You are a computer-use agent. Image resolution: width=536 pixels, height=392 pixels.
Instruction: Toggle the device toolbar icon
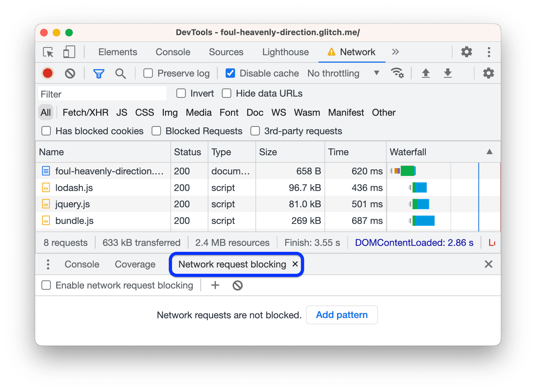point(69,52)
